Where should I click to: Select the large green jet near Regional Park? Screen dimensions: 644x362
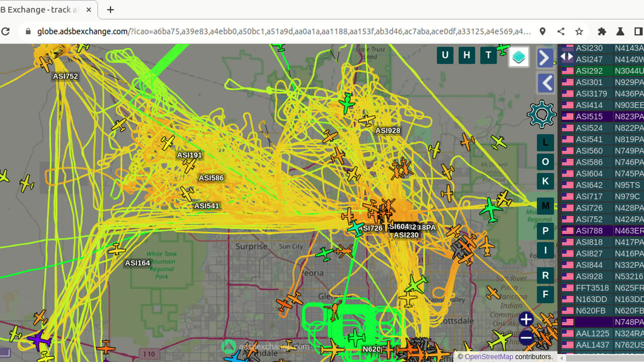[491, 210]
